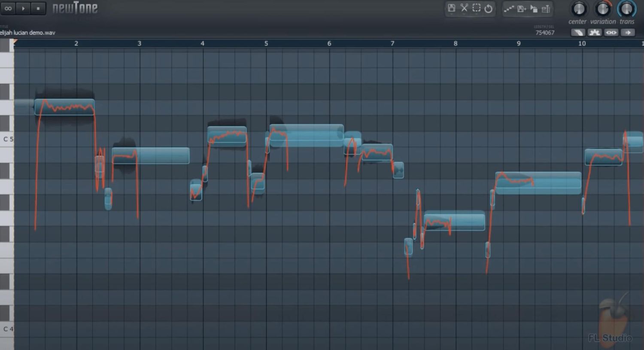The height and width of the screenshot is (350, 644).
Task: Toggle the loop infinity button
Action: pyautogui.click(x=8, y=8)
